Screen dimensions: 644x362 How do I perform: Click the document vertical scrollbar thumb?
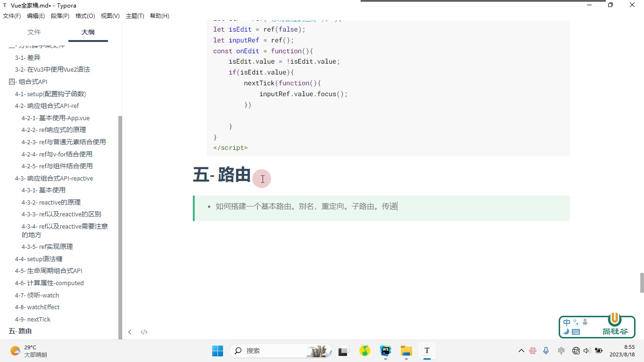tap(642, 283)
